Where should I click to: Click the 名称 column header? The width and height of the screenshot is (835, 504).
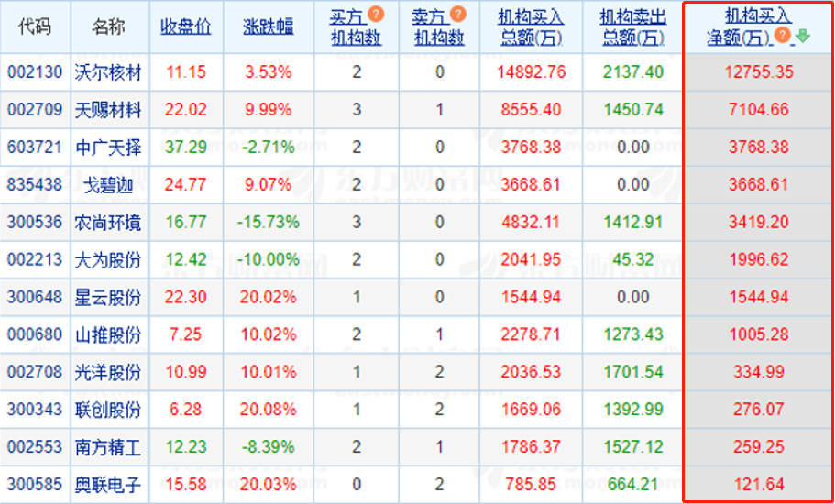(x=109, y=27)
